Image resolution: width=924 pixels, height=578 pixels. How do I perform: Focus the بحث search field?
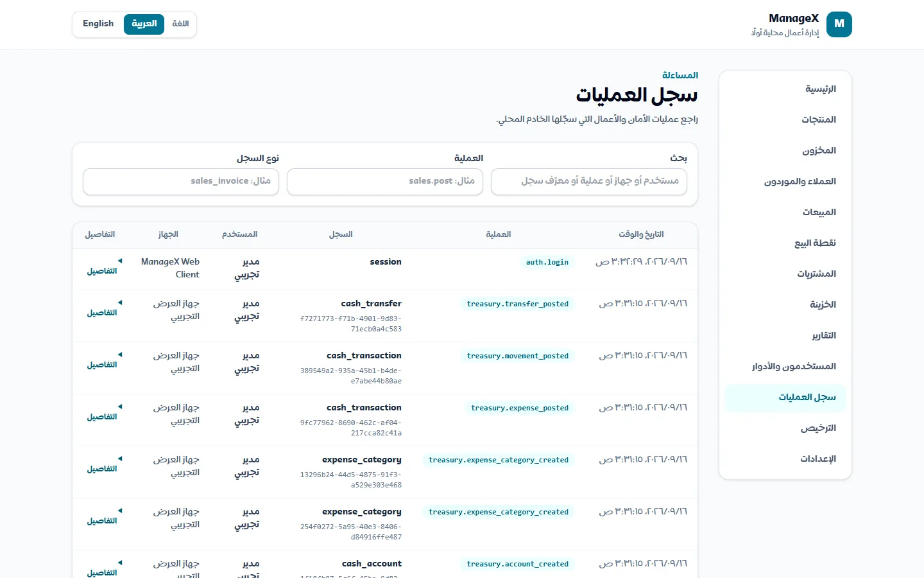pyautogui.click(x=589, y=182)
